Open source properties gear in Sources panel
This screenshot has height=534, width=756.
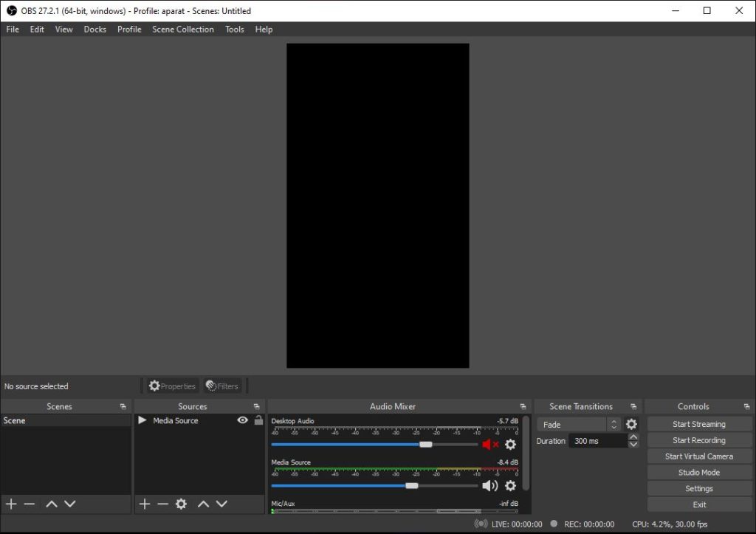pyautogui.click(x=181, y=504)
